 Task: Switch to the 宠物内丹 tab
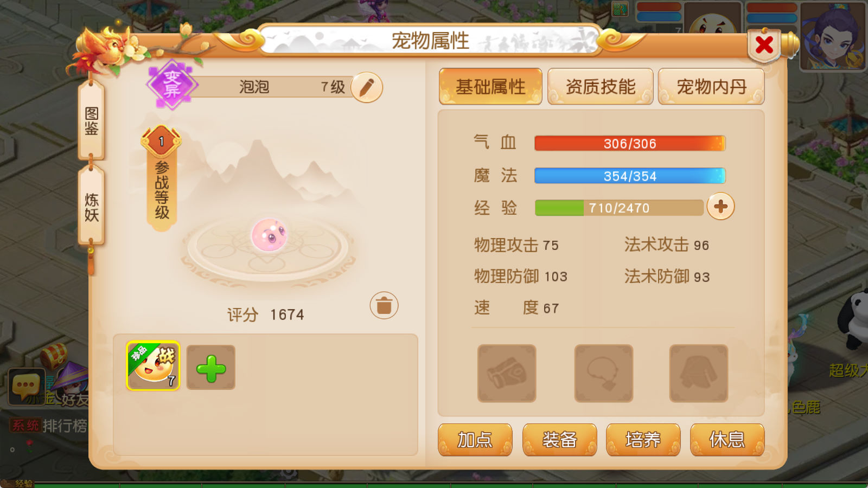click(x=711, y=87)
